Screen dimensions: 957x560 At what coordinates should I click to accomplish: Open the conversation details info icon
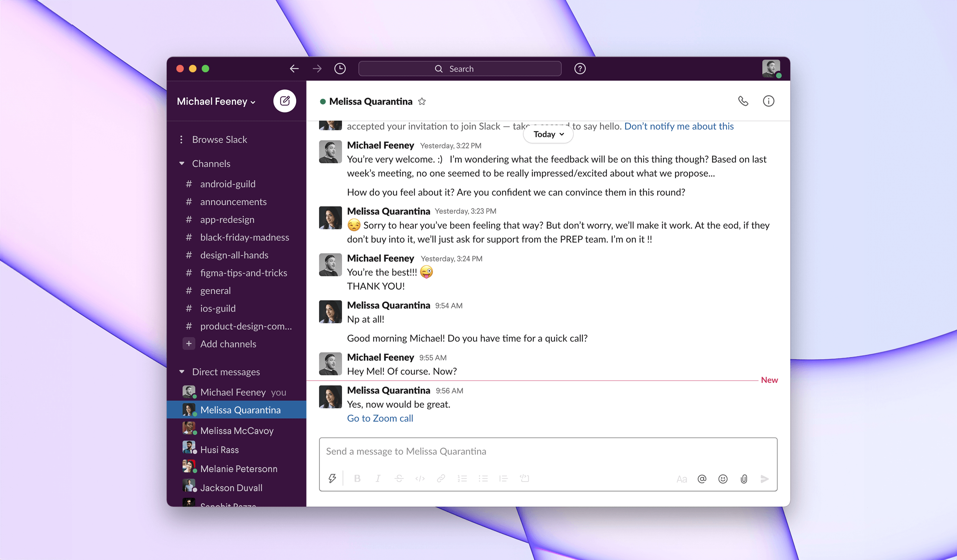click(769, 101)
